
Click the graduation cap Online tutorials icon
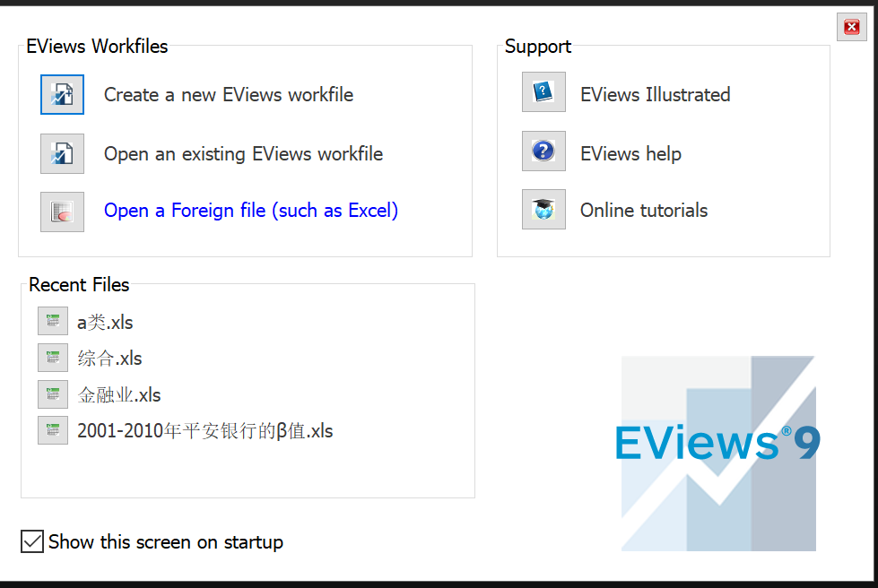click(543, 209)
